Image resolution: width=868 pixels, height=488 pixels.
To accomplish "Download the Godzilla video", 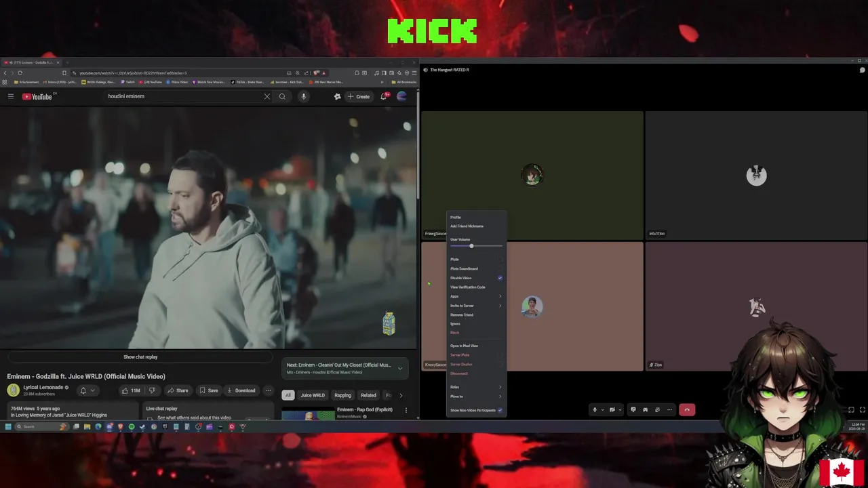I will coord(241,390).
